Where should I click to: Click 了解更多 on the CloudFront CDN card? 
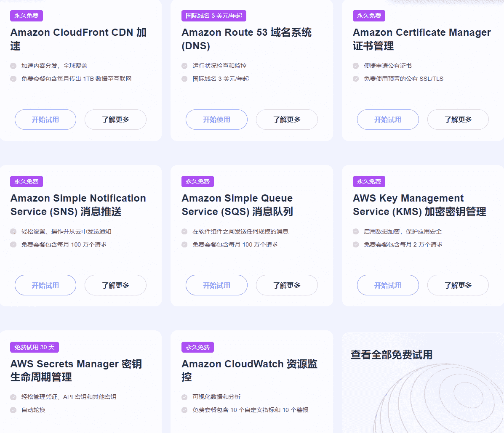point(115,120)
